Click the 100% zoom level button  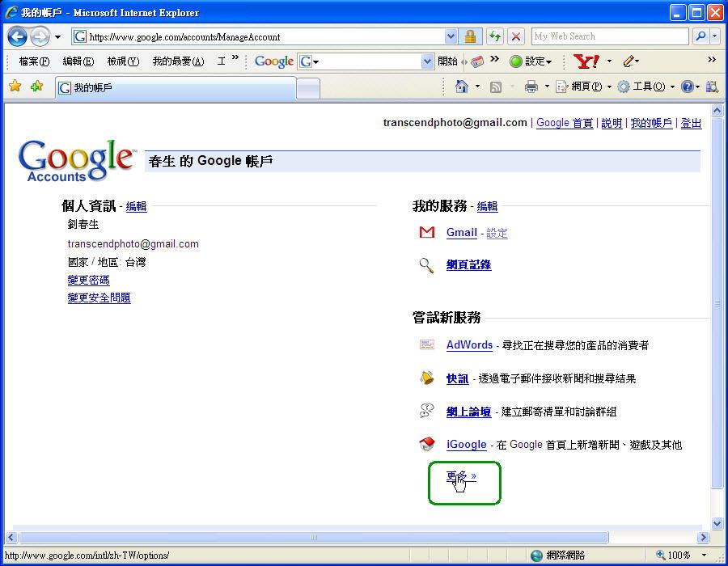(674, 555)
